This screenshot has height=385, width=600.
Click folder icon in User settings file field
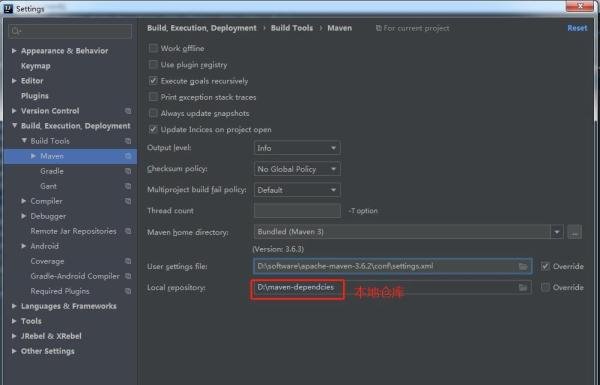click(523, 266)
